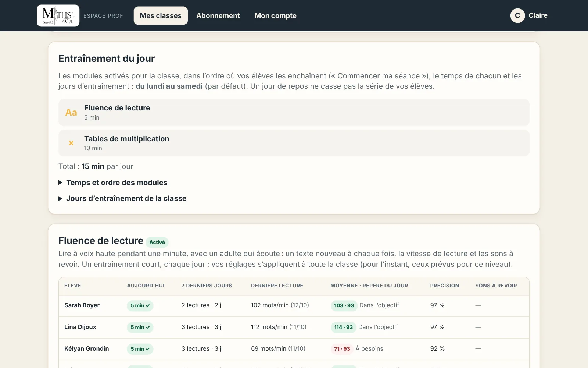Click the red 71 · 93 badge

(x=342, y=349)
